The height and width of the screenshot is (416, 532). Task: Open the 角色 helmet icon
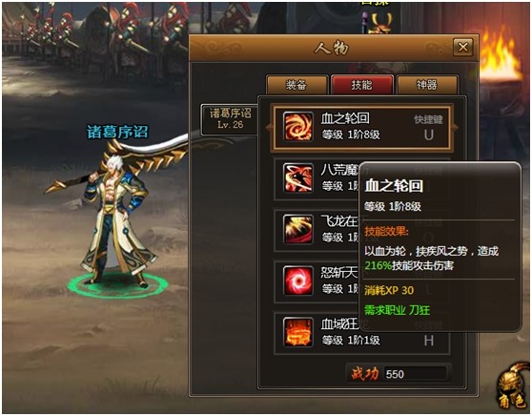(512, 387)
